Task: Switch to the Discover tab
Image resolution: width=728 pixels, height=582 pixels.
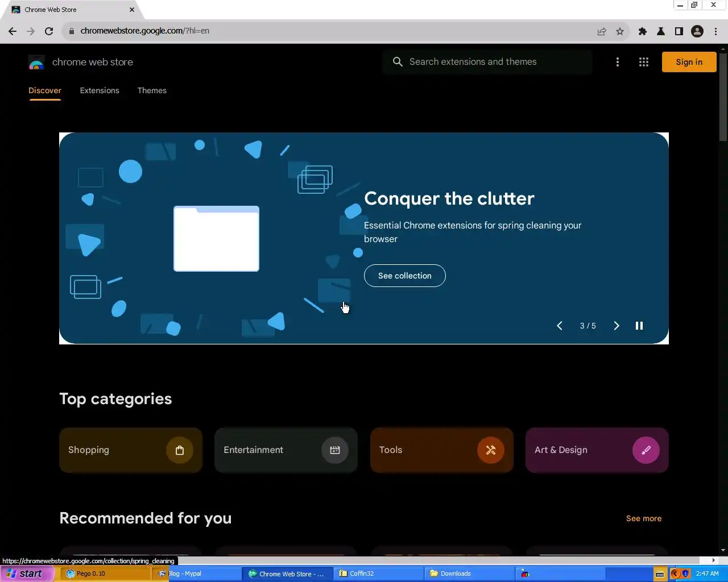Action: (45, 91)
